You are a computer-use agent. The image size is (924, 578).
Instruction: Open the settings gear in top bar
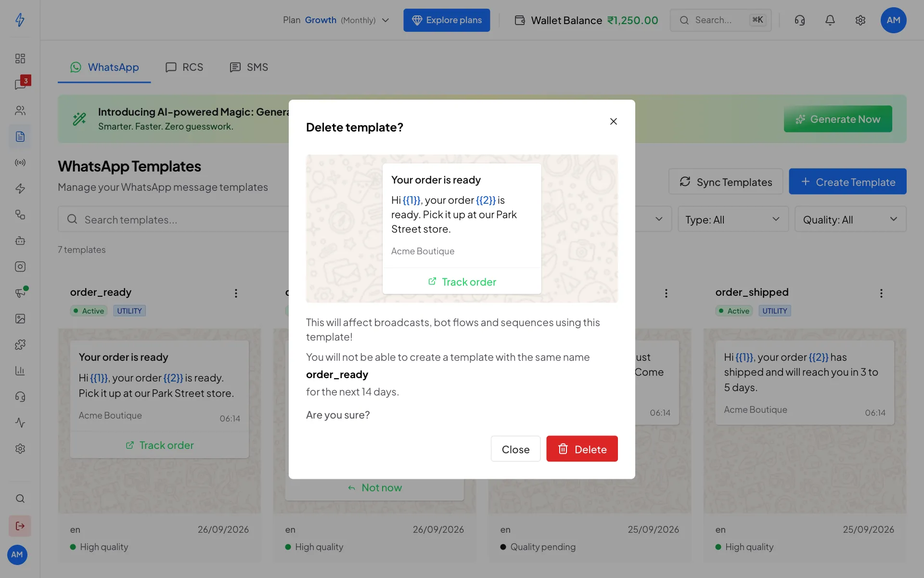tap(860, 20)
